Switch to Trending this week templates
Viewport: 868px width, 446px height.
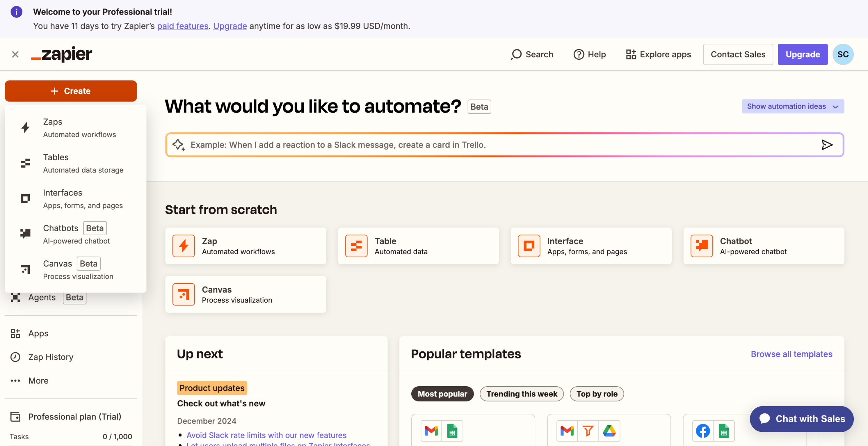521,394
